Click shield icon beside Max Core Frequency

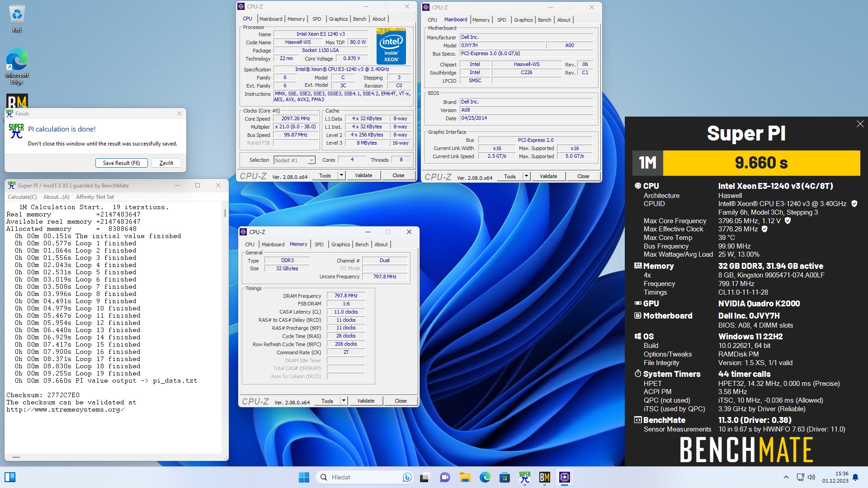coord(788,221)
